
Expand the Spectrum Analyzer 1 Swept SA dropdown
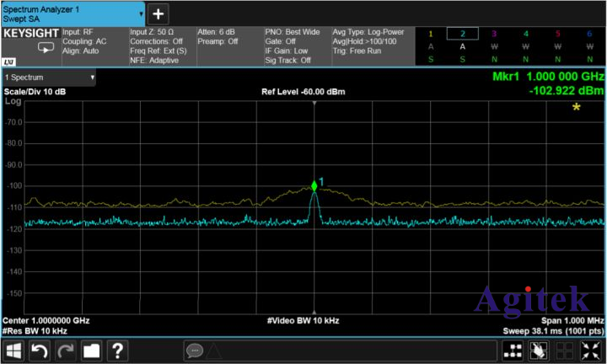point(73,13)
